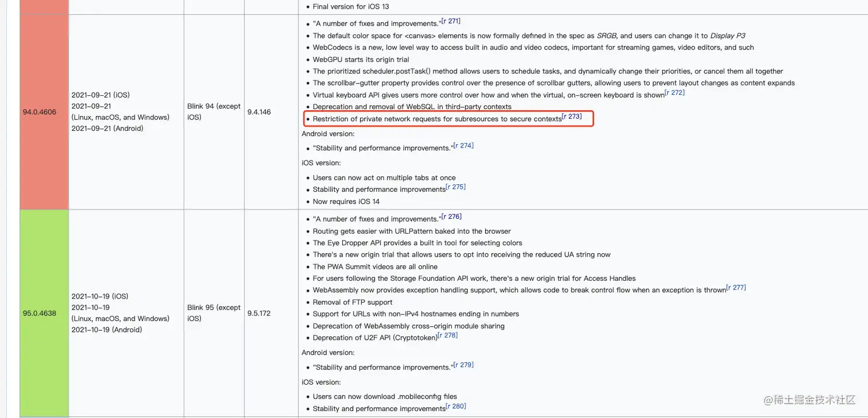Open reference link r 273
This screenshot has width=868, height=418.
pyautogui.click(x=572, y=117)
